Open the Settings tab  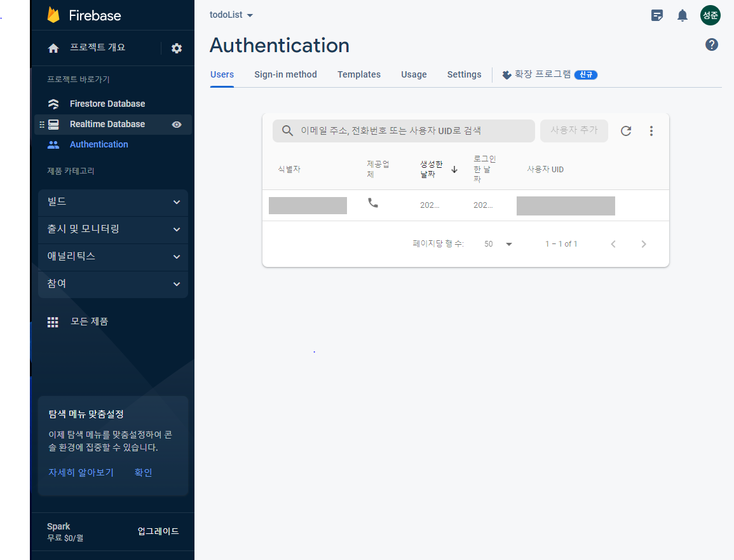(x=464, y=74)
